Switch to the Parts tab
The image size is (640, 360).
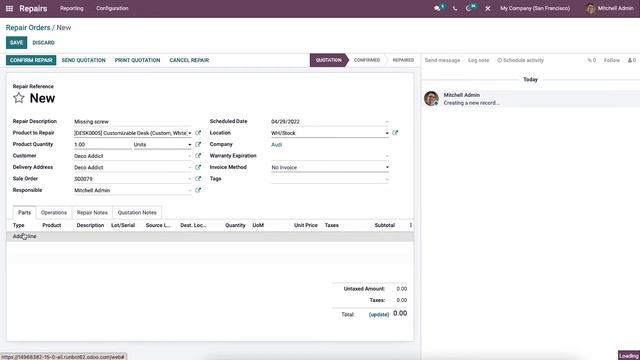(24, 213)
